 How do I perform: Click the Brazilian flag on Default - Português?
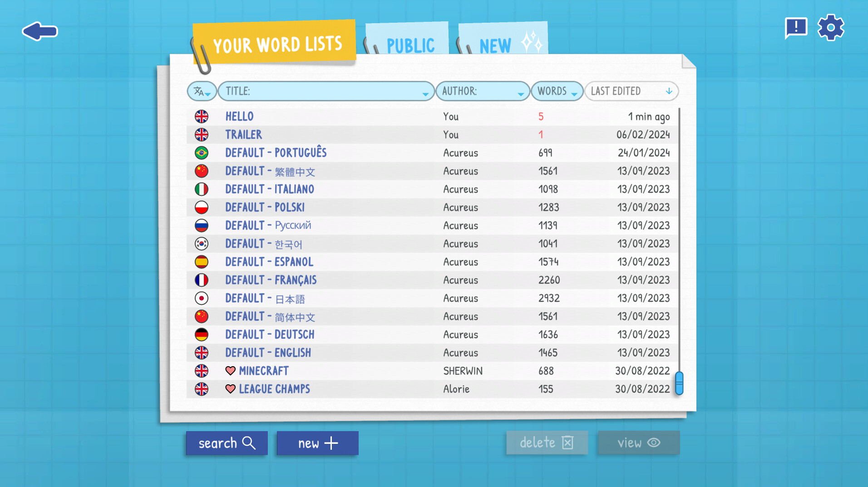(202, 153)
